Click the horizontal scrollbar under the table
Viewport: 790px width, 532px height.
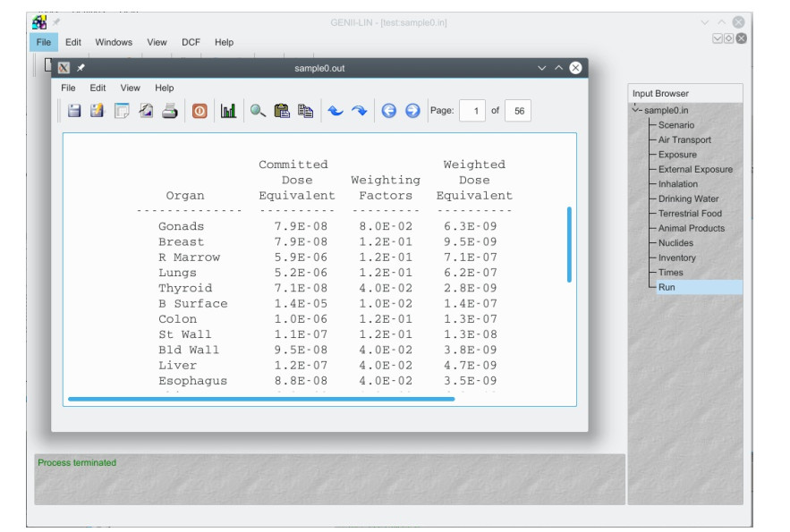coord(260,399)
